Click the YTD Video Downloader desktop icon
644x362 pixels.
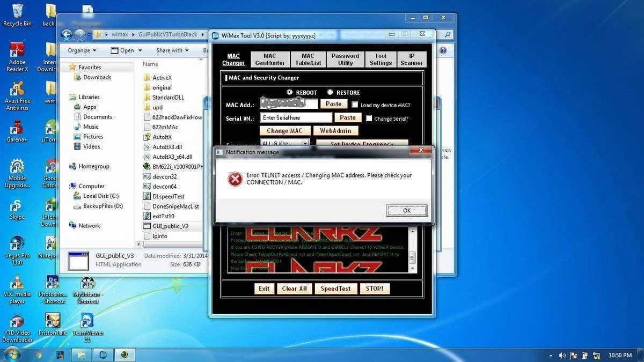tap(17, 328)
